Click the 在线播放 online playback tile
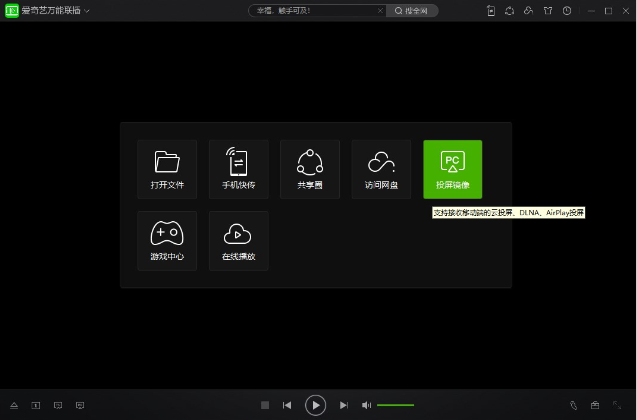 point(238,240)
